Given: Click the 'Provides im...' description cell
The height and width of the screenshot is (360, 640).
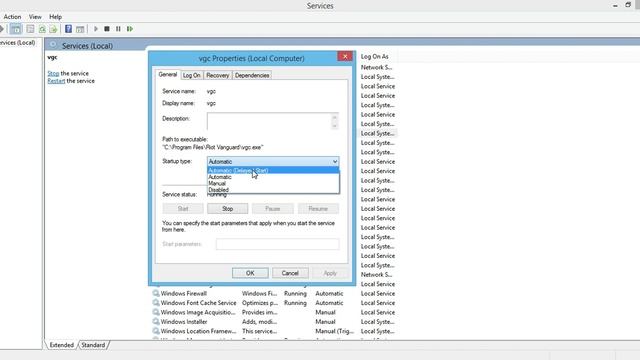Looking at the screenshot, I should pos(260,312).
